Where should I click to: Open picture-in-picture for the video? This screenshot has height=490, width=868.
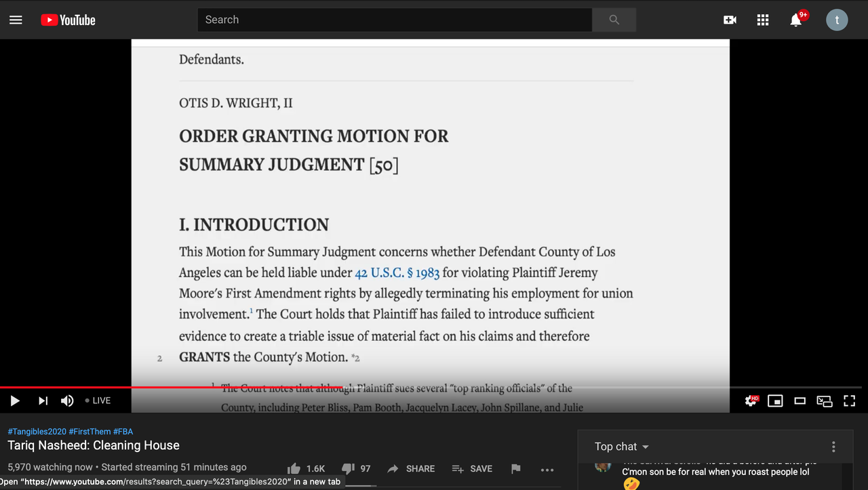(825, 401)
